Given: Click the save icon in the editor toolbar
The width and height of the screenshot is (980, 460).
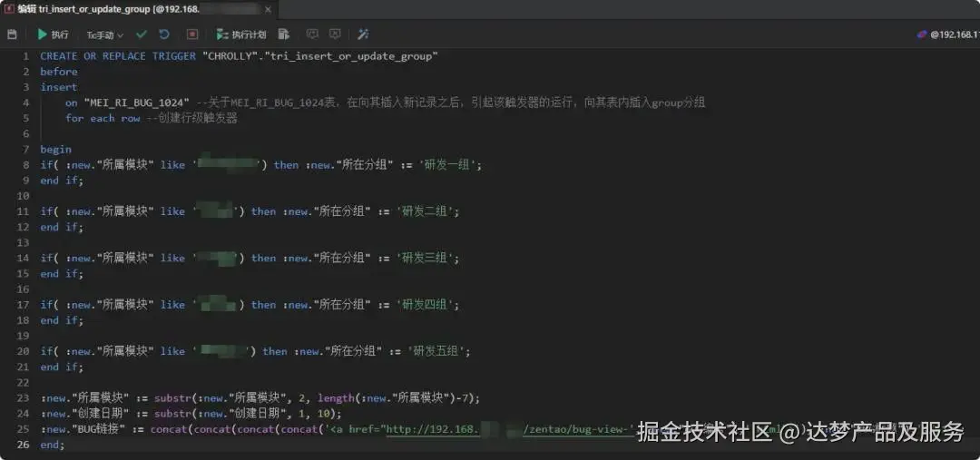Looking at the screenshot, I should click(x=12, y=34).
